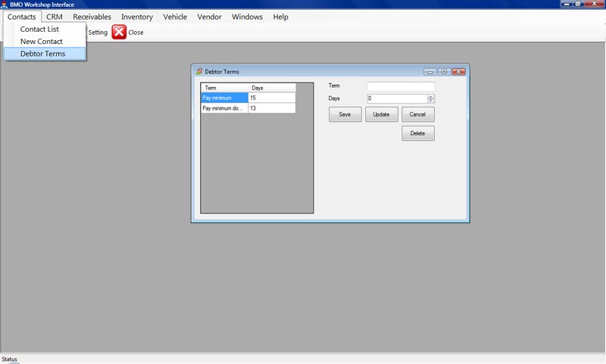The width and height of the screenshot is (606, 364).
Task: Restore the BMO Workshop Interface window size
Action: 578,4
